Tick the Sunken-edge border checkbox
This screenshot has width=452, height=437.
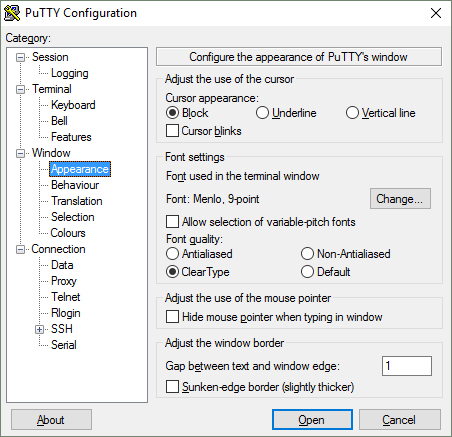pyautogui.click(x=172, y=387)
